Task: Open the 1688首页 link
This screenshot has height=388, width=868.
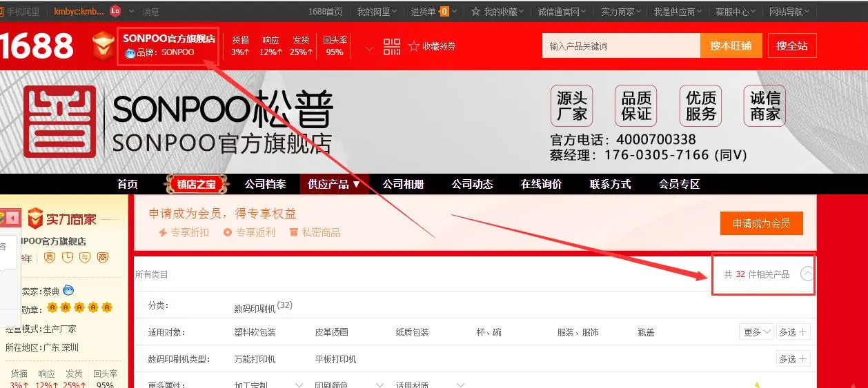Action: click(325, 12)
